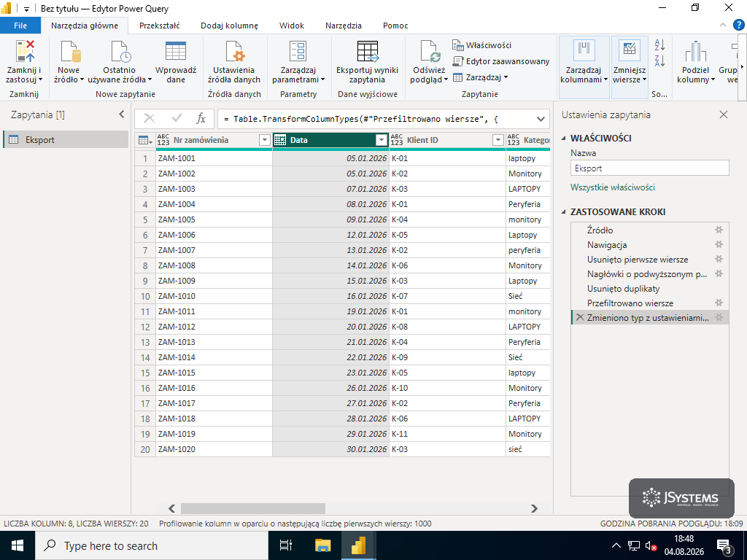Click the Zamknij i zastosuj icon
The height and width of the screenshot is (560, 747).
25,52
